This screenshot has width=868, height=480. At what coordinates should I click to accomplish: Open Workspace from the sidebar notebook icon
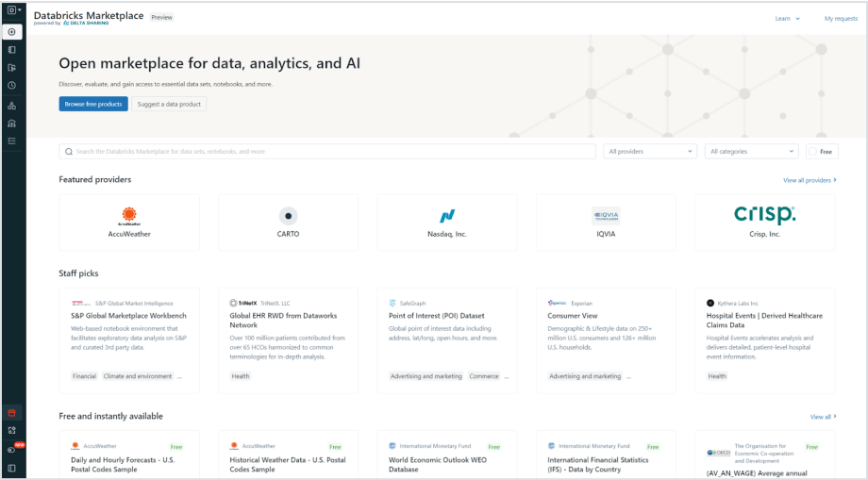coord(12,49)
